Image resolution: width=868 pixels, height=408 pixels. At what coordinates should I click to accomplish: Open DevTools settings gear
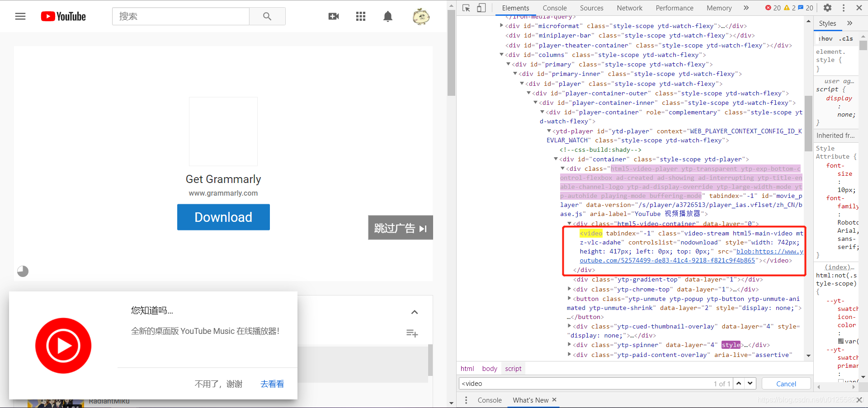point(827,8)
